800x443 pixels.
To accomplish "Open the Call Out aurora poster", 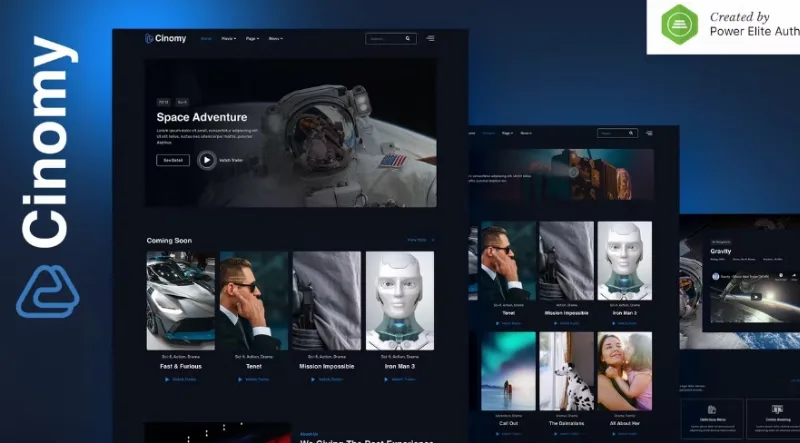I will [x=508, y=371].
